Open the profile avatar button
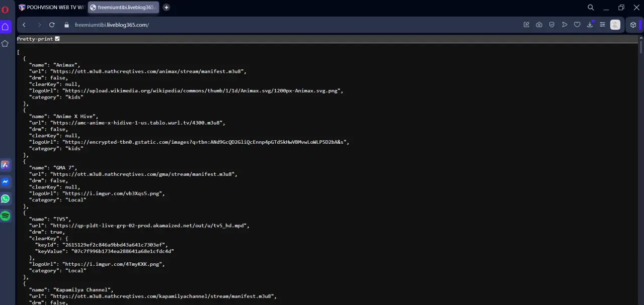The image size is (644, 305). 615,25
